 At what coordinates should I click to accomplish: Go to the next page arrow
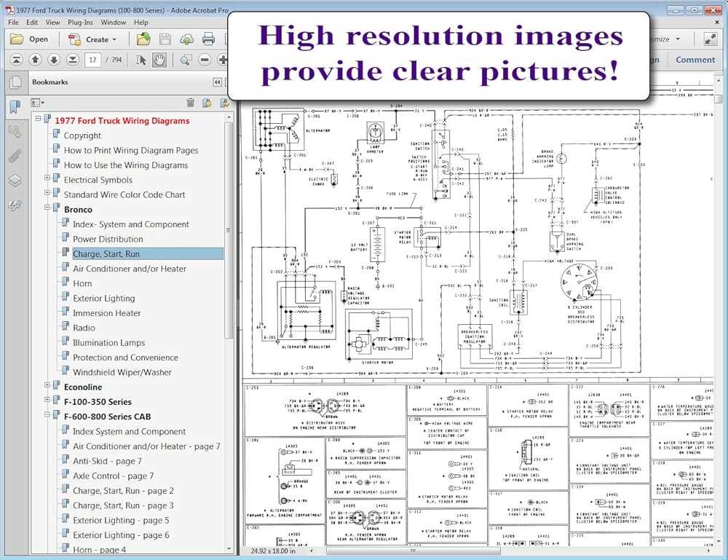pyautogui.click(x=54, y=60)
